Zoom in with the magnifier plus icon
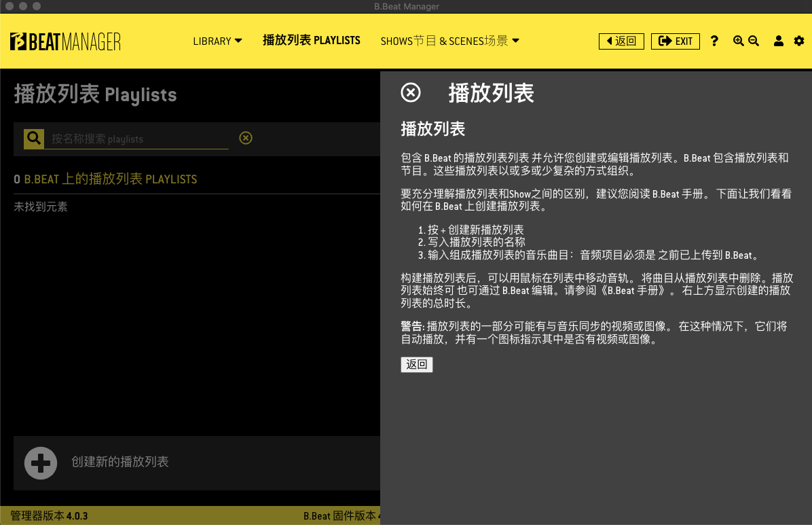812x525 pixels. 739,41
